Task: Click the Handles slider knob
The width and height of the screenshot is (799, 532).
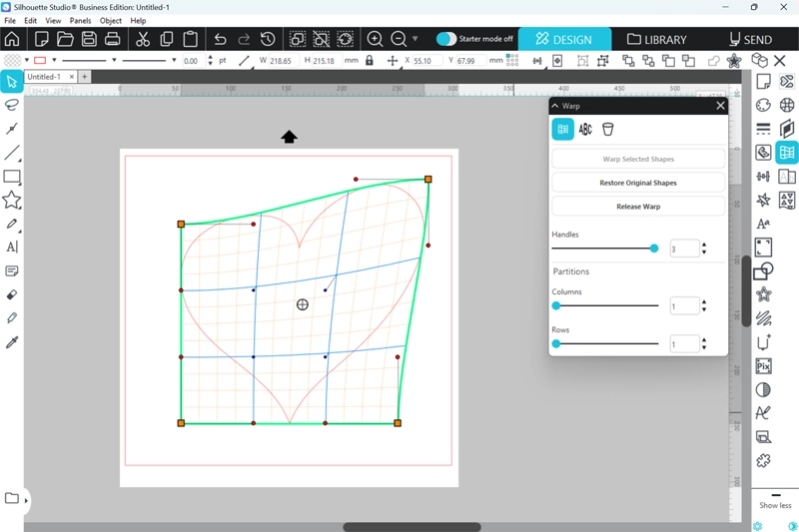Action: point(654,249)
